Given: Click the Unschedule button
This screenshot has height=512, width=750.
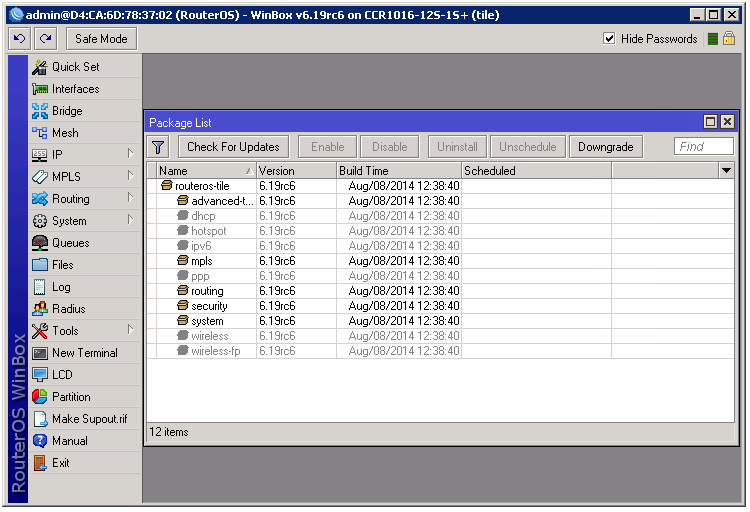Looking at the screenshot, I should click(528, 147).
